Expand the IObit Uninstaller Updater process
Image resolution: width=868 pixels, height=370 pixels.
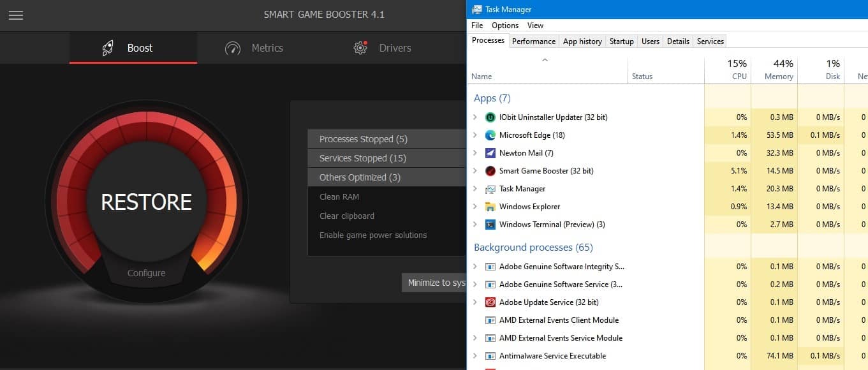click(x=474, y=117)
